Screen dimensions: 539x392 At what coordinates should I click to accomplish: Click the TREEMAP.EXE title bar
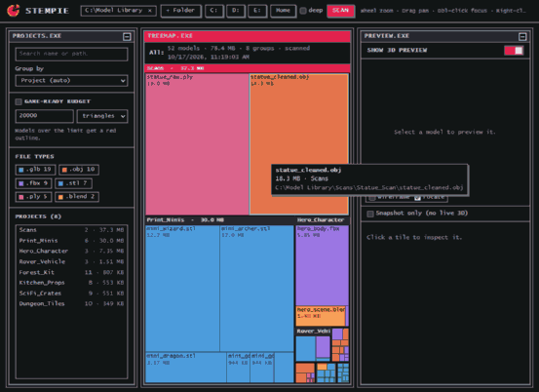(248, 36)
